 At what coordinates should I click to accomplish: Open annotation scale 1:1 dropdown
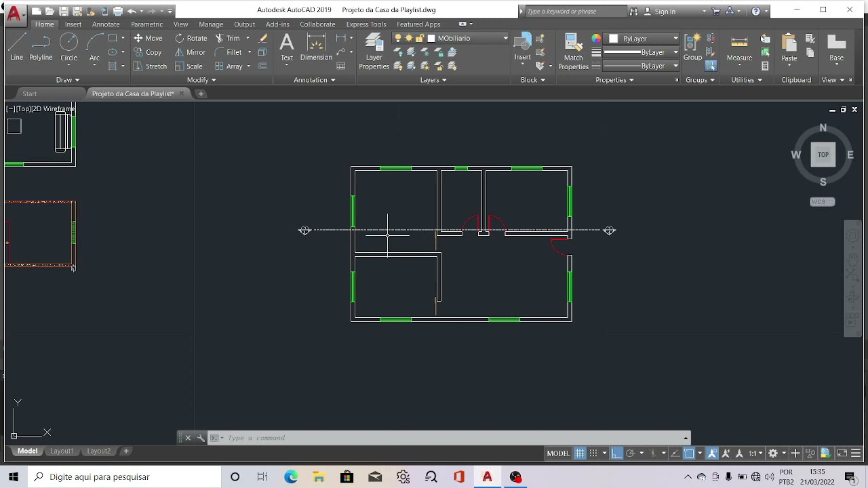pyautogui.click(x=755, y=453)
